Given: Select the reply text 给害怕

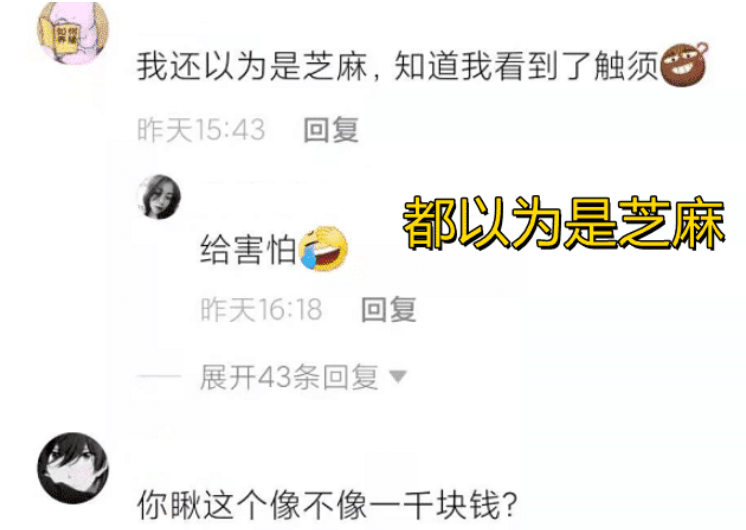Looking at the screenshot, I should coord(248,250).
